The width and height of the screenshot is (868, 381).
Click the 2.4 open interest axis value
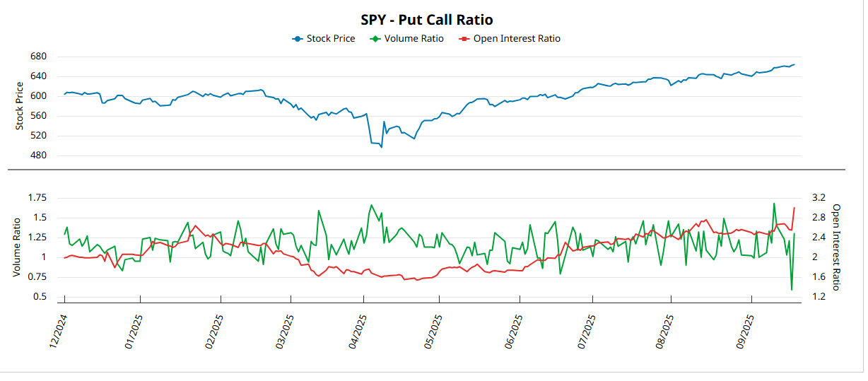819,237
